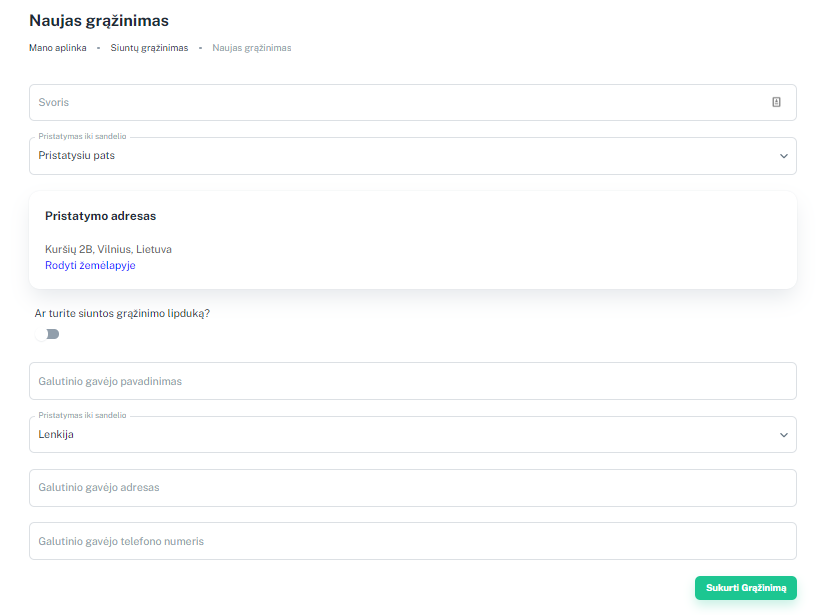Open the Pristatysiu pats delivery dropdown
The width and height of the screenshot is (820, 615).
point(413,156)
